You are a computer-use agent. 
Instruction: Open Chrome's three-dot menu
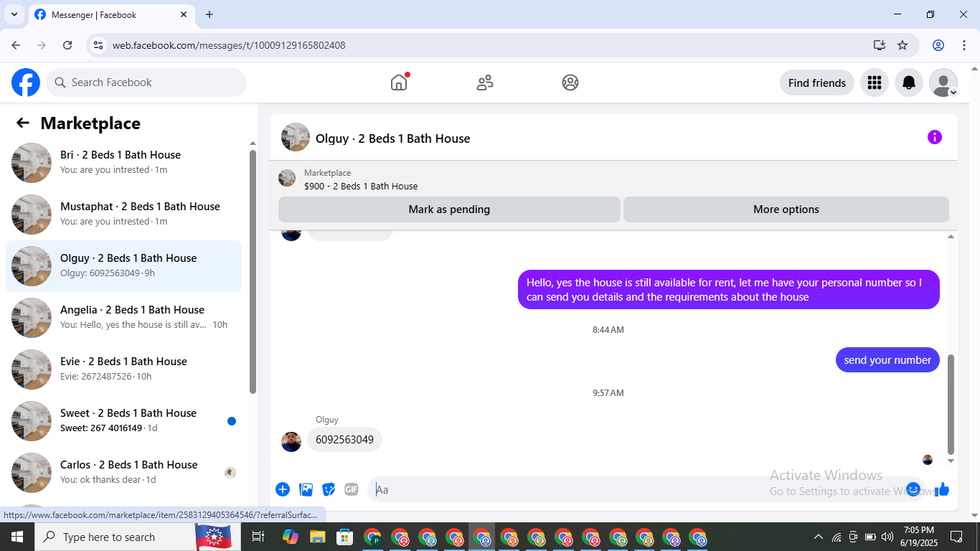point(963,45)
